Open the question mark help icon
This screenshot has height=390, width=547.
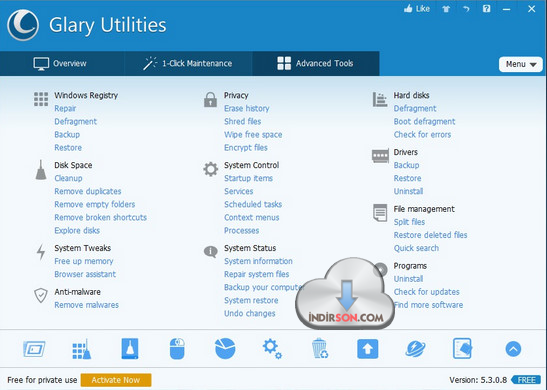tap(486, 9)
